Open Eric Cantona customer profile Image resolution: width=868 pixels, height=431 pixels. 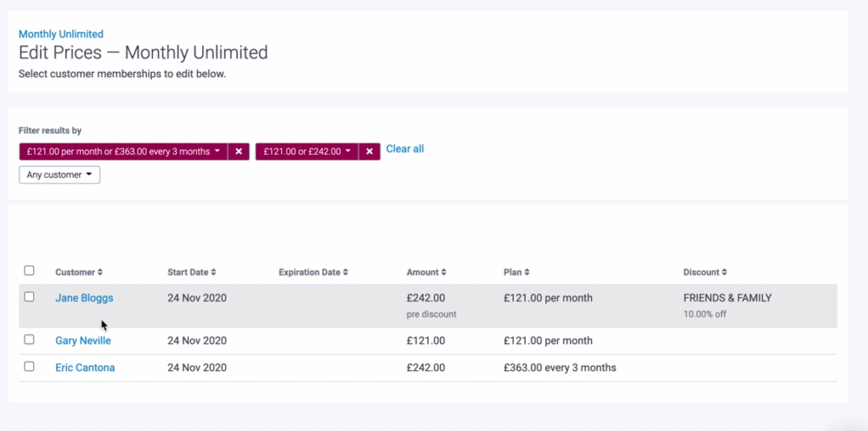pos(85,368)
